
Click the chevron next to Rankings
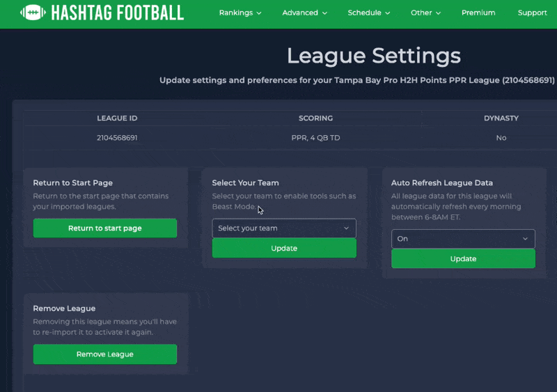click(259, 13)
